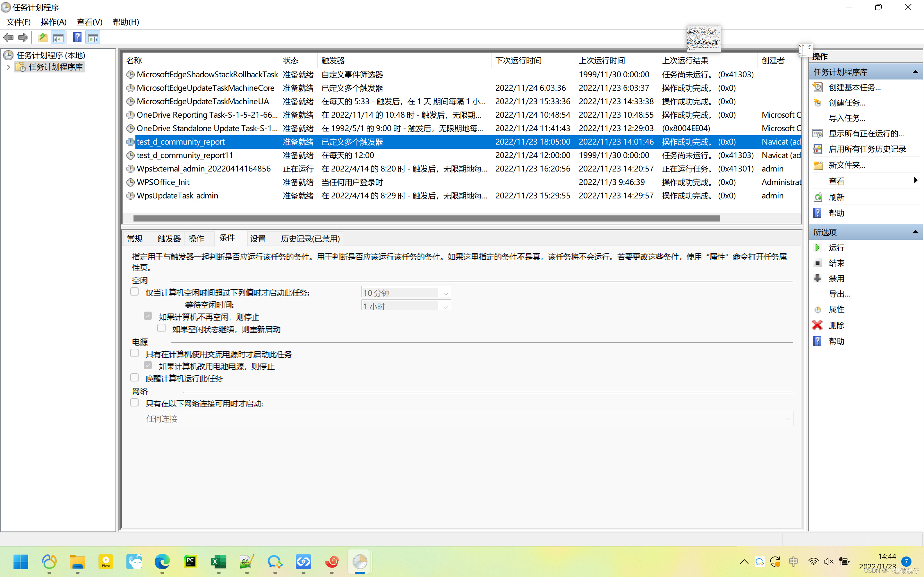Click the red Delete X icon
Viewport: 924px width, 577px height.
click(x=817, y=325)
